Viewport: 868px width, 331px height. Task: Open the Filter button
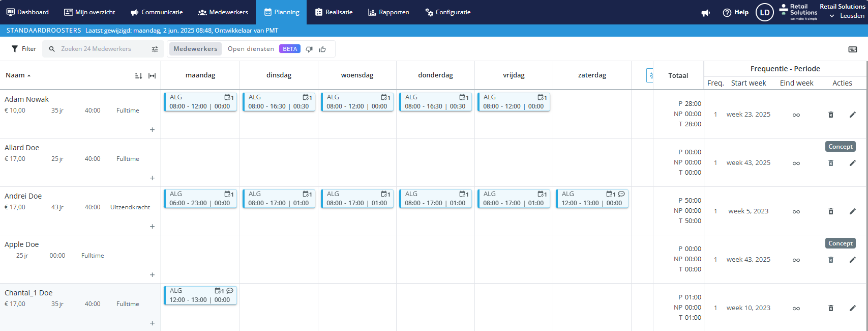24,49
